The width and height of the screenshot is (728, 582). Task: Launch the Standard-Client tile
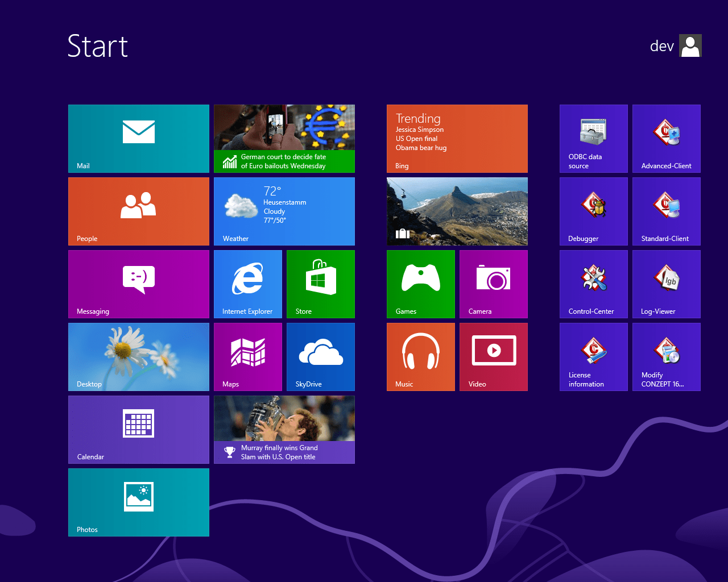(x=666, y=211)
